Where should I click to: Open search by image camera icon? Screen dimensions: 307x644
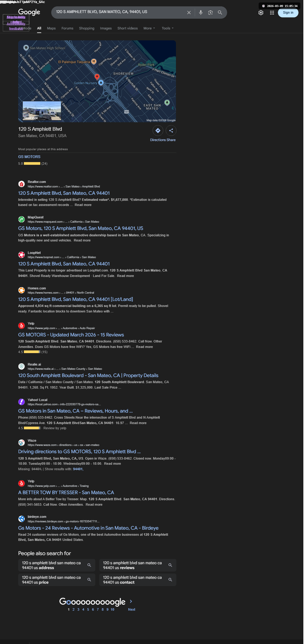210,12
